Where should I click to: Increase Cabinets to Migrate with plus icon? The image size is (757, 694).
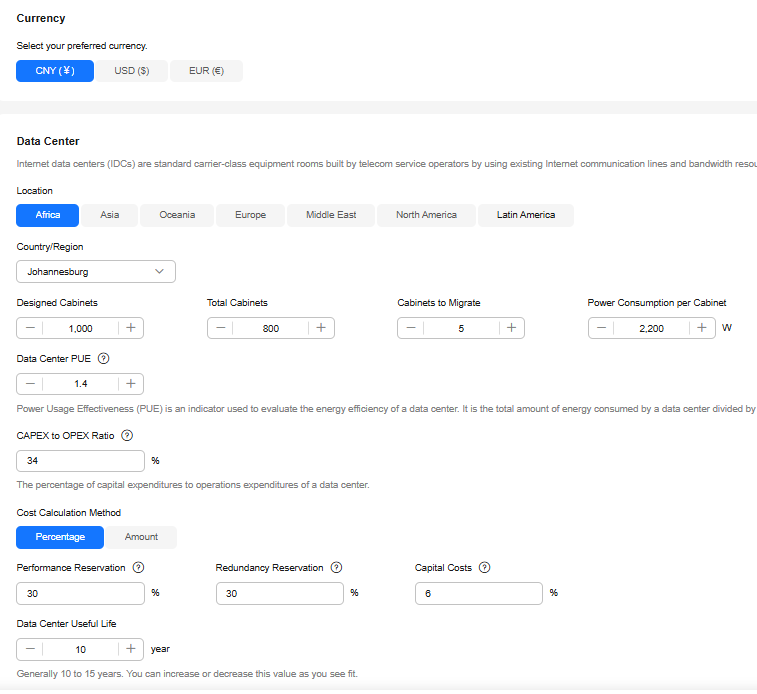pos(512,328)
